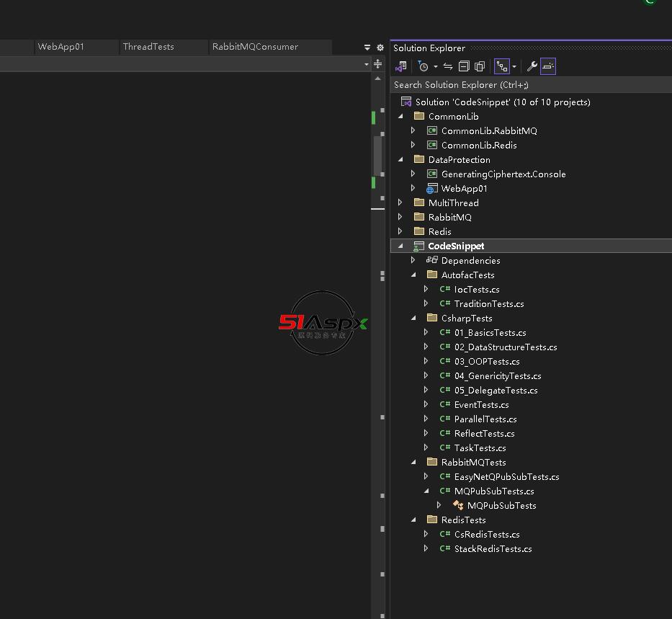Toggle the nested view hierarchy button

502,66
